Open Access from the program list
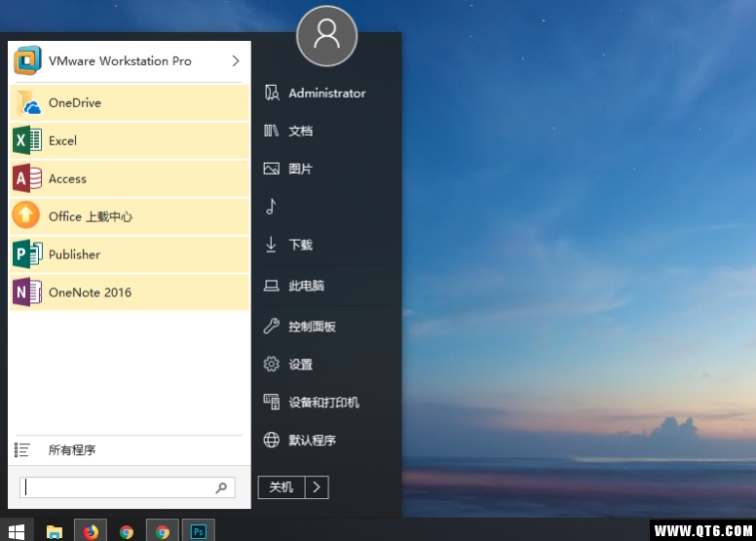 [130, 178]
